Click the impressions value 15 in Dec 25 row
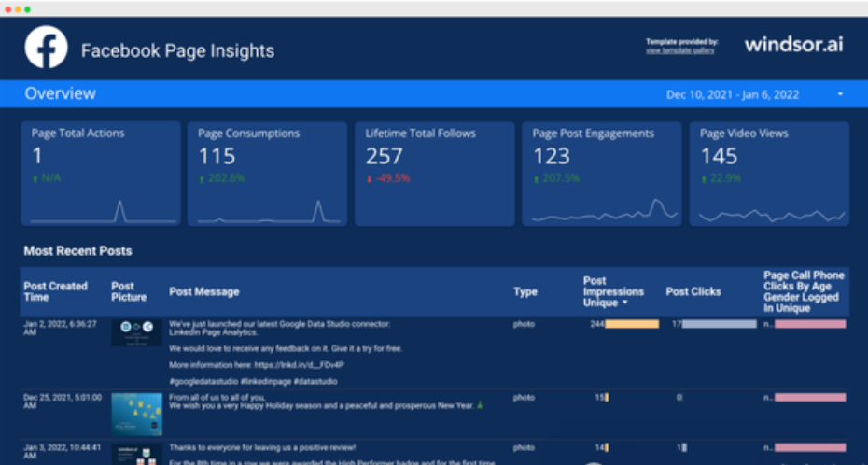 599,398
